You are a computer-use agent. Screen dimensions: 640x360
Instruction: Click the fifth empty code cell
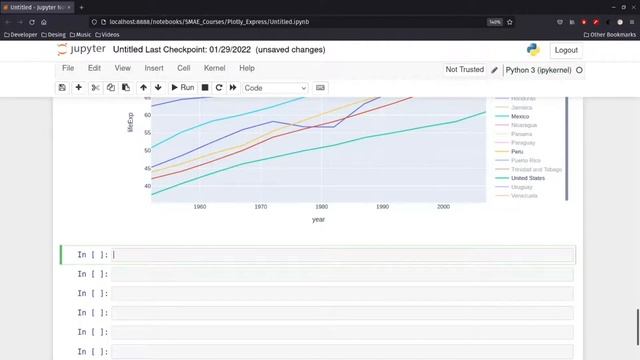pos(342,332)
